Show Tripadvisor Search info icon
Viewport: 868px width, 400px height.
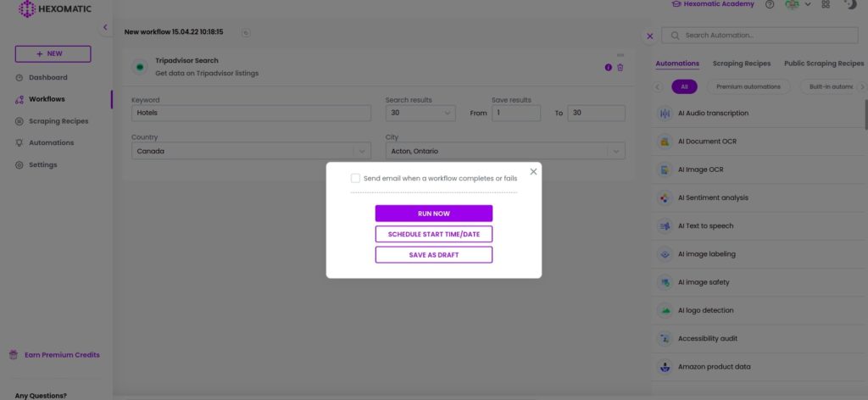[609, 68]
